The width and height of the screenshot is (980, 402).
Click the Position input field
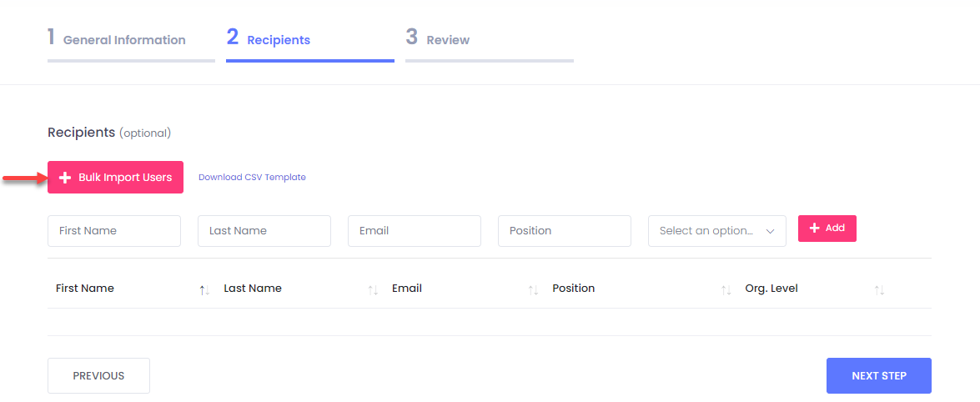point(565,231)
